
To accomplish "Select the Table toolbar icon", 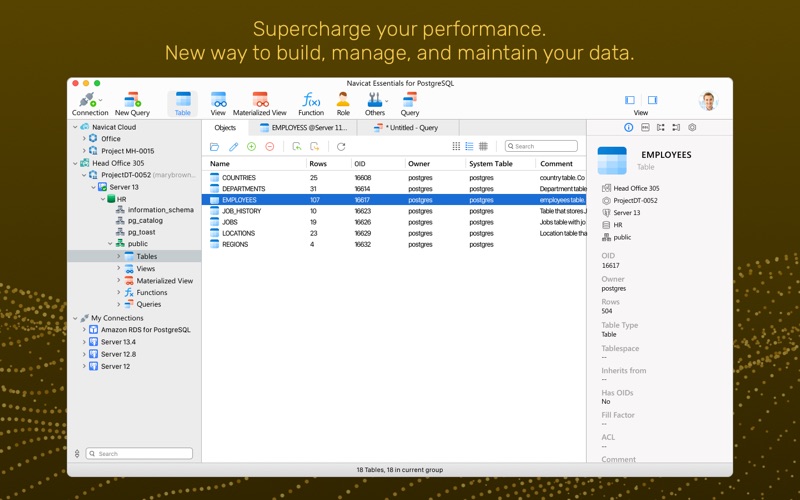I will (183, 104).
